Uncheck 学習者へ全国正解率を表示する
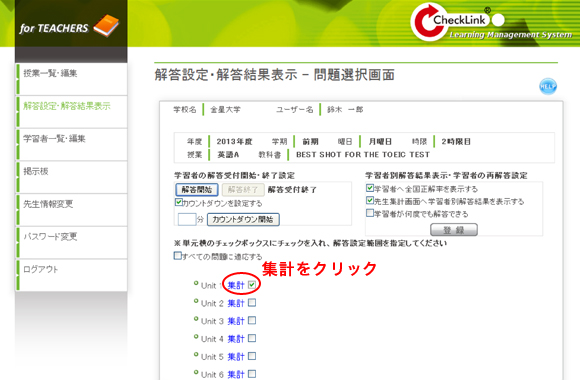Viewport: 580px width, 380px height. (x=370, y=188)
